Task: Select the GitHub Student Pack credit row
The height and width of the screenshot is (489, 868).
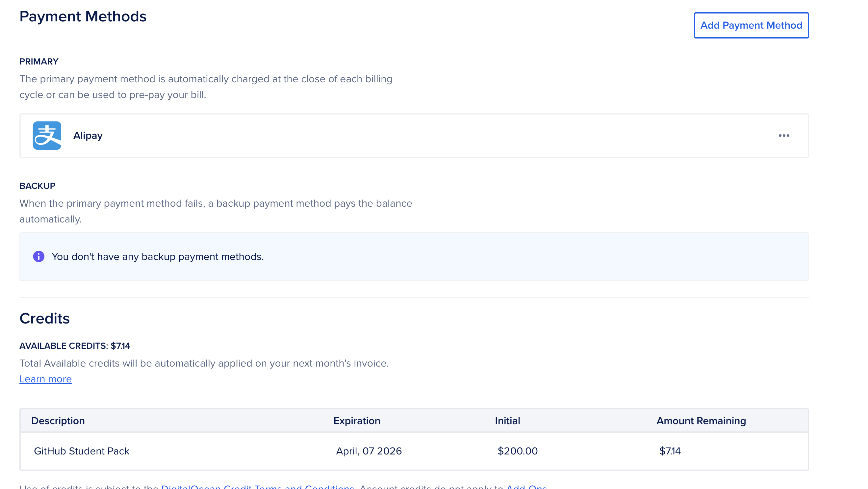Action: click(82, 451)
